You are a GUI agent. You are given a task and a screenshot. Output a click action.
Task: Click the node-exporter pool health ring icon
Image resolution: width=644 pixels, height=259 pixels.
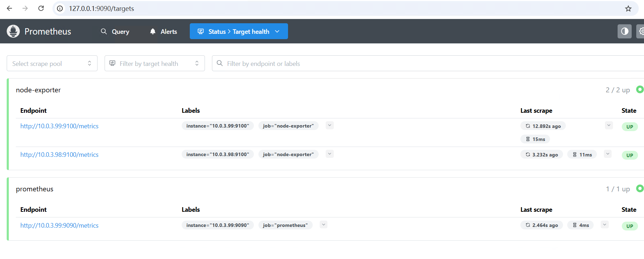[640, 90]
